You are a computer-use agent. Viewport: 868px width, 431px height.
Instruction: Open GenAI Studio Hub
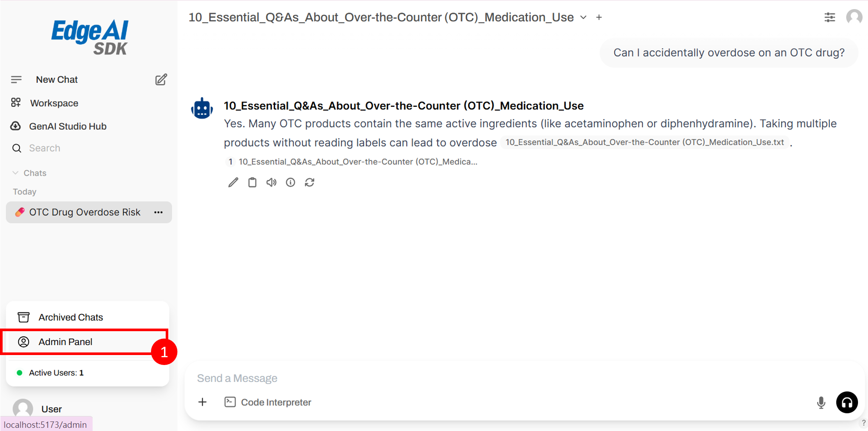click(67, 126)
